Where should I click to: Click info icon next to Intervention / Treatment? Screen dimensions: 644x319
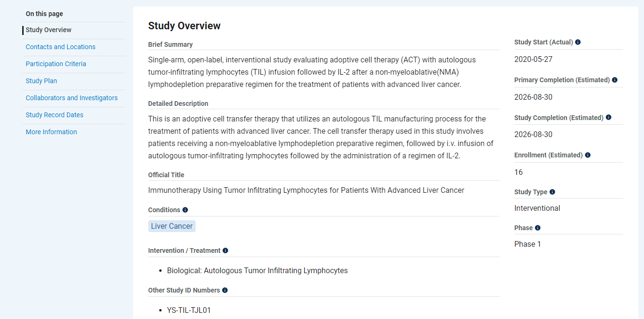click(225, 250)
